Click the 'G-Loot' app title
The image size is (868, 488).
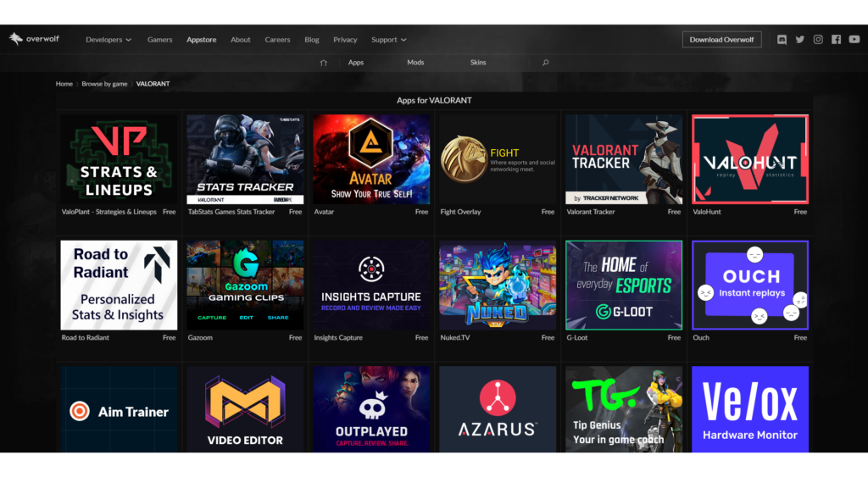(x=576, y=337)
